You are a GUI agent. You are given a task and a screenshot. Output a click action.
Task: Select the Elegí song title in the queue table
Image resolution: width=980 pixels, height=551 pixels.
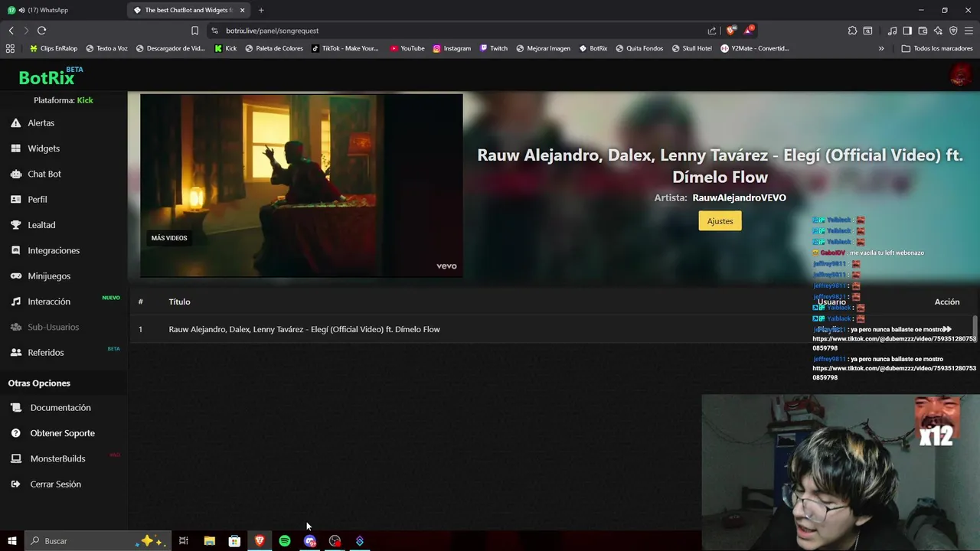(304, 329)
